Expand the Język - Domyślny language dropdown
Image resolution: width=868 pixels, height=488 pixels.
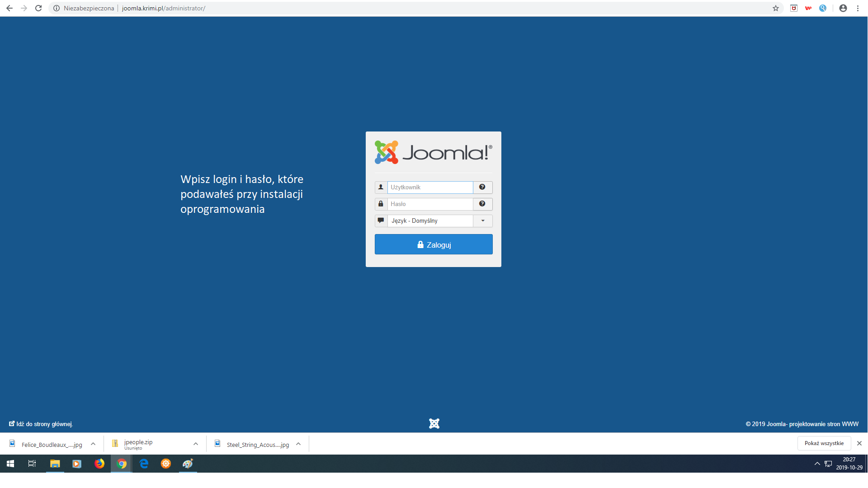point(482,221)
